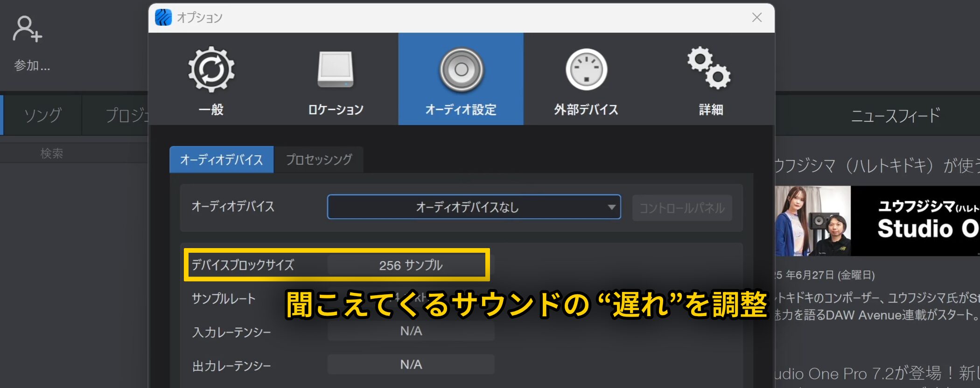Close the オプション dialog window
The image size is (980, 388).
pyautogui.click(x=757, y=18)
